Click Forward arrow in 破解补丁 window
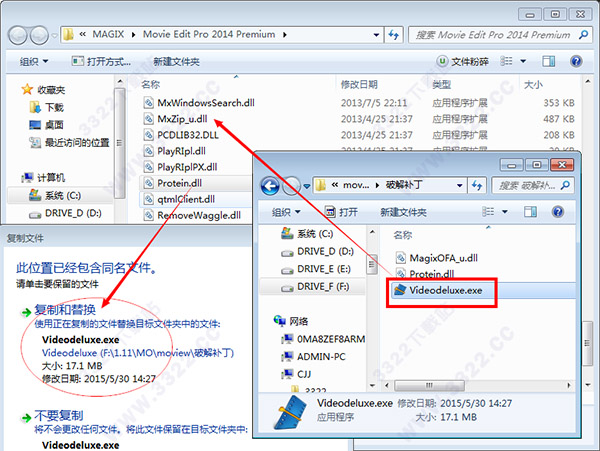Screen dimensions: 600x451 292,186
